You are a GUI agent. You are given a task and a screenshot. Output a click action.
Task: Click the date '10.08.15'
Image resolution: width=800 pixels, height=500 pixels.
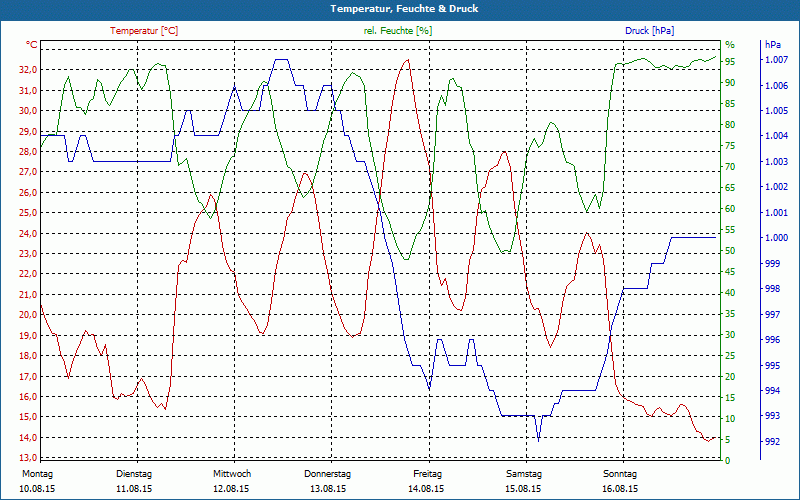click(37, 489)
